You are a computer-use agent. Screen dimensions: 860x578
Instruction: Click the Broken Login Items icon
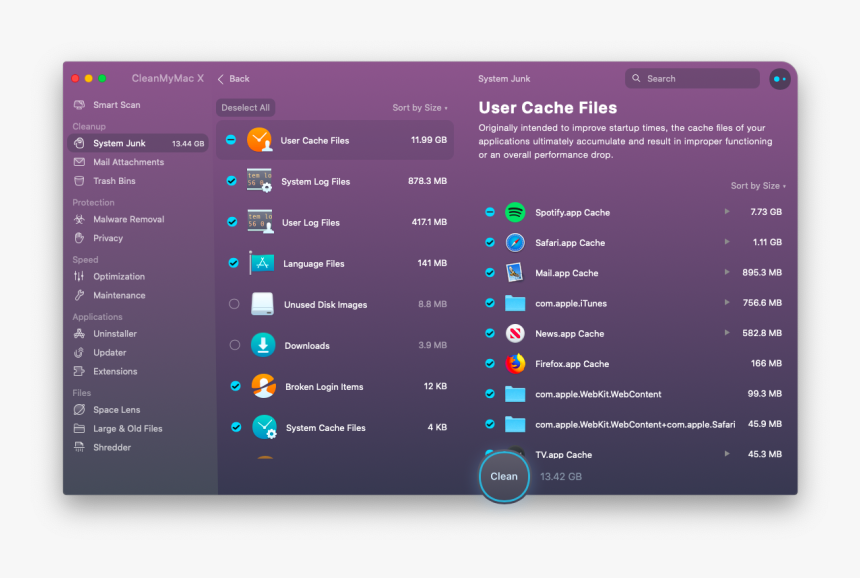pos(264,386)
